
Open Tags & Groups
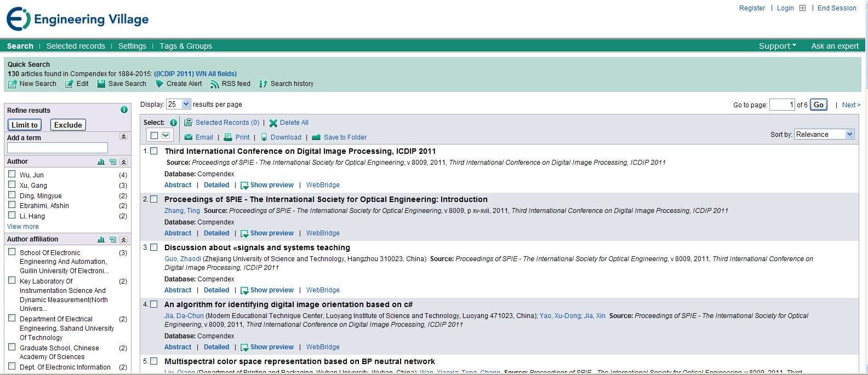click(x=186, y=46)
